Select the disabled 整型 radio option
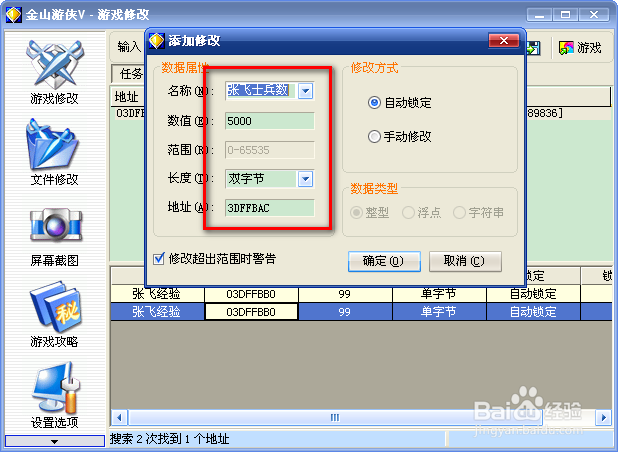Screen dimensions: 618x452 (x=356, y=213)
